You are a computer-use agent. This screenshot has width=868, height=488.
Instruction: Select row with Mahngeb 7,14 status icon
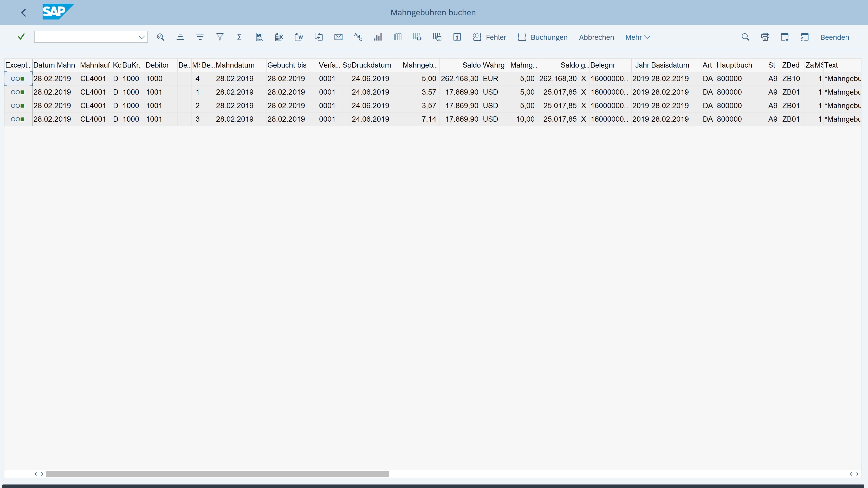(18, 119)
